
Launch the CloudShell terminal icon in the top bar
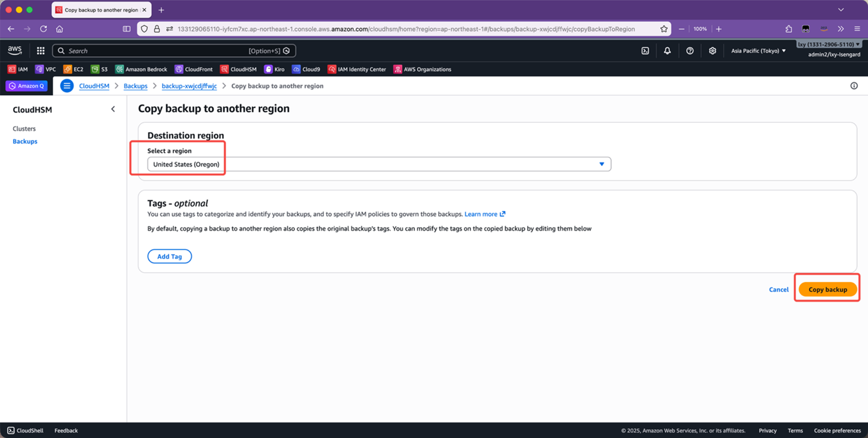click(x=645, y=51)
